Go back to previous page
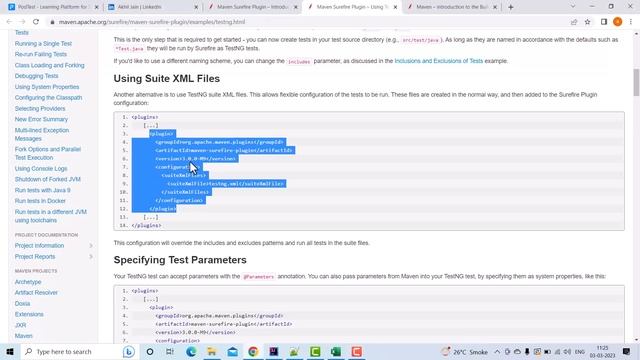The height and width of the screenshot is (360, 640). pos(9,22)
